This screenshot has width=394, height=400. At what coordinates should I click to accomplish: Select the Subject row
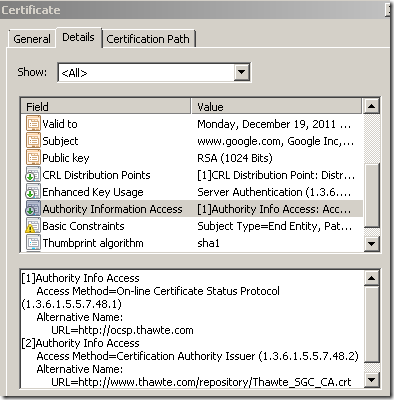192,141
